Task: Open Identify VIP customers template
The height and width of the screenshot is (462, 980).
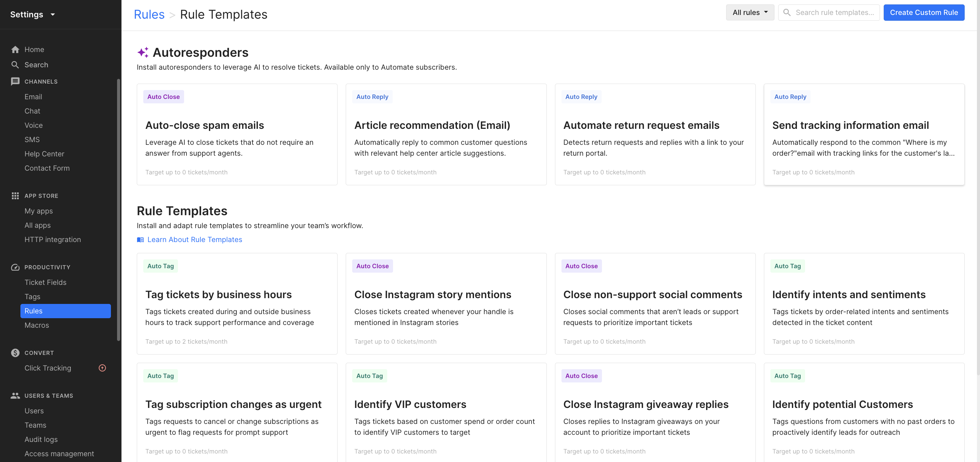Action: click(446, 413)
